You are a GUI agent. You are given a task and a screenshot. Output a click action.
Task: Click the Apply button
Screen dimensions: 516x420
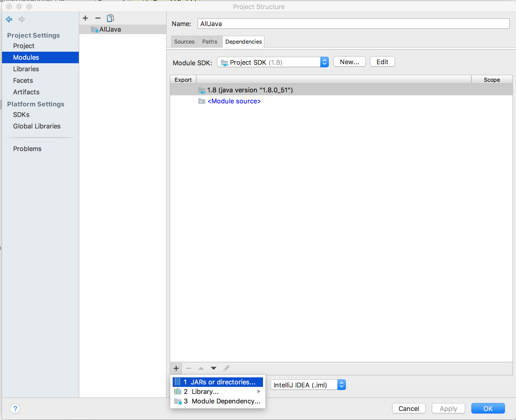(448, 409)
